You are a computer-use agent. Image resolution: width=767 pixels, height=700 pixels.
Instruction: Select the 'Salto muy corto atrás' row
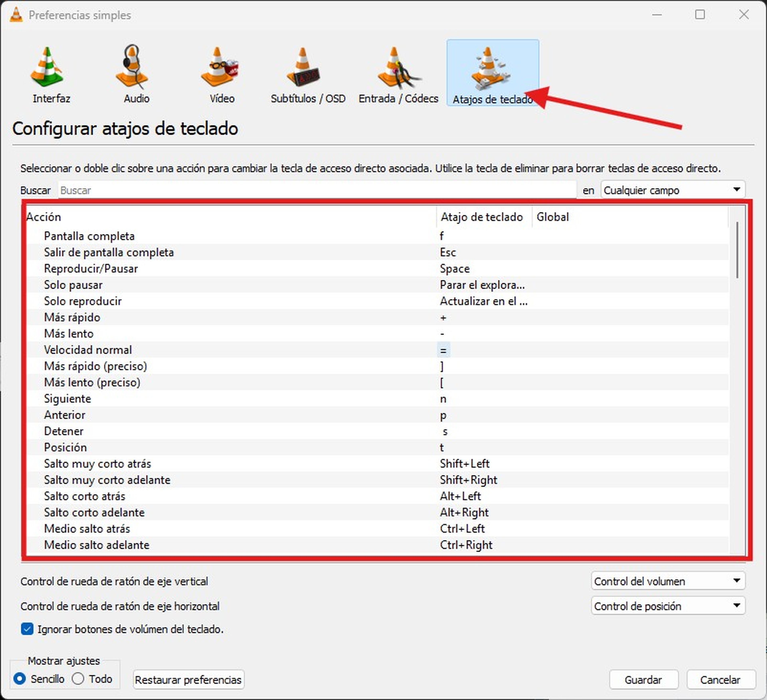(378, 463)
